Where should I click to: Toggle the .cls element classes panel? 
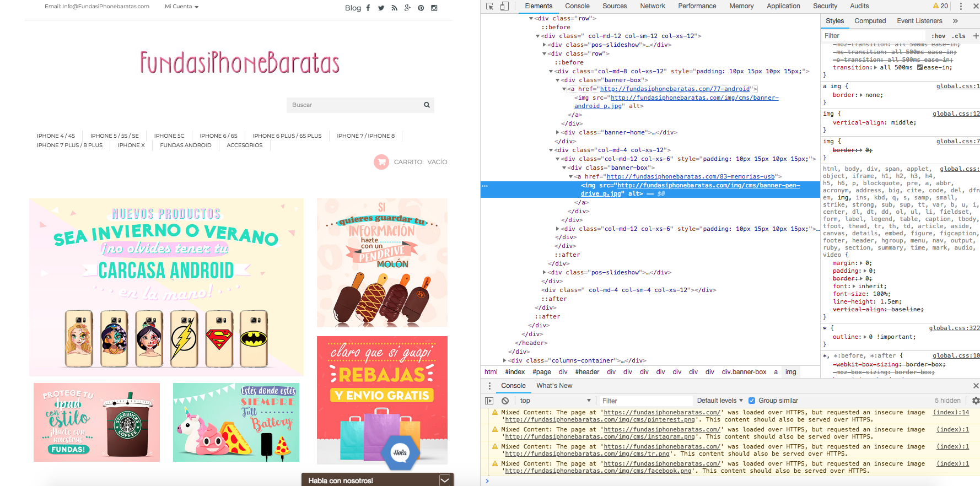pyautogui.click(x=959, y=36)
